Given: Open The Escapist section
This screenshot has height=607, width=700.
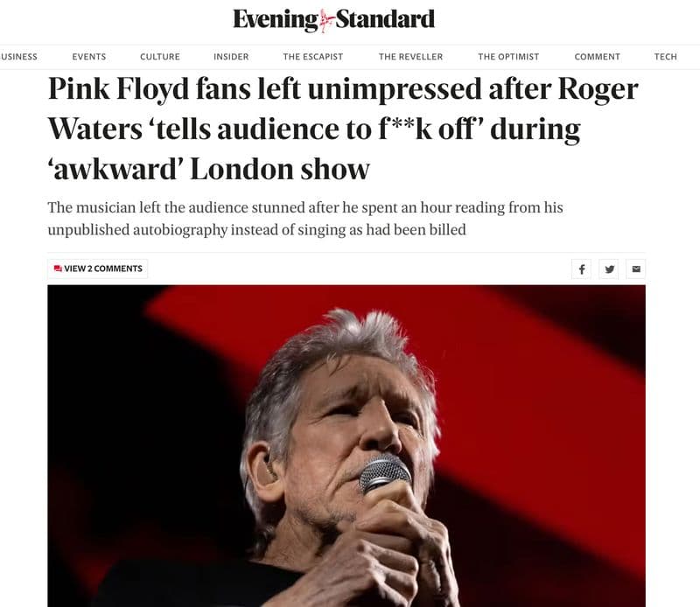Looking at the screenshot, I should tap(313, 57).
